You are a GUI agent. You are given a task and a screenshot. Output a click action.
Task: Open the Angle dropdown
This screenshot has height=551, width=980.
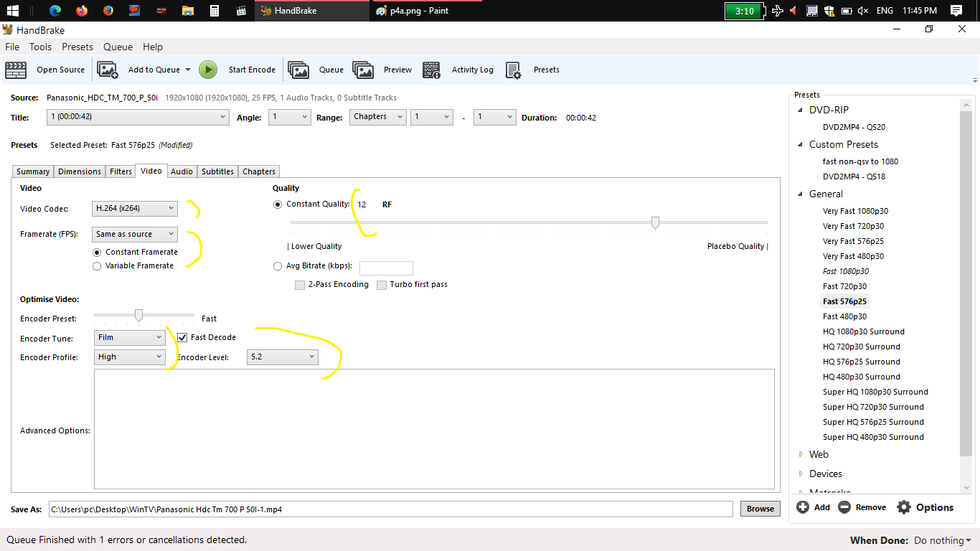[290, 117]
